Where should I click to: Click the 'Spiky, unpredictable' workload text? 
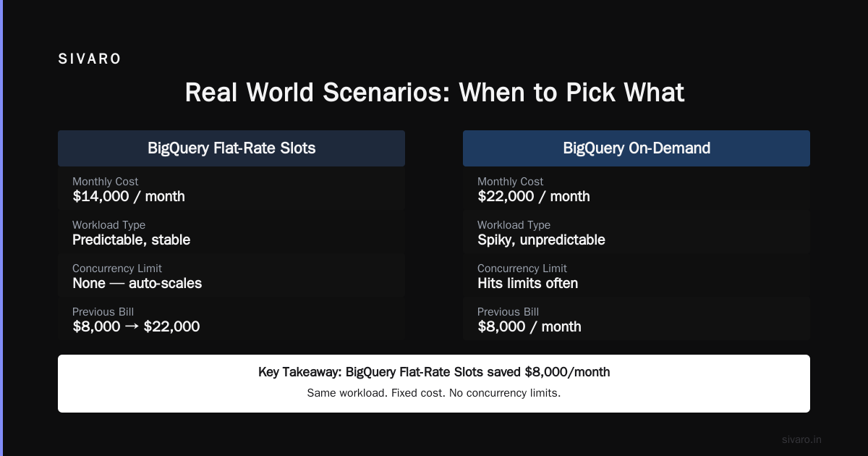[541, 240]
